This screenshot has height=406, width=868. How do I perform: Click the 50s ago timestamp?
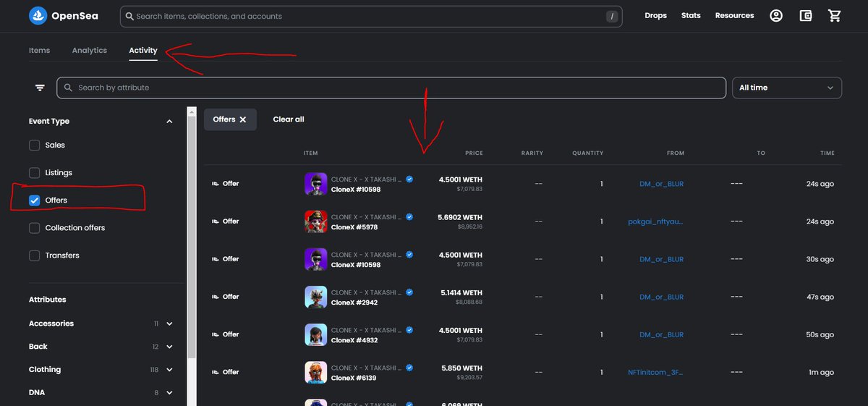click(x=820, y=334)
